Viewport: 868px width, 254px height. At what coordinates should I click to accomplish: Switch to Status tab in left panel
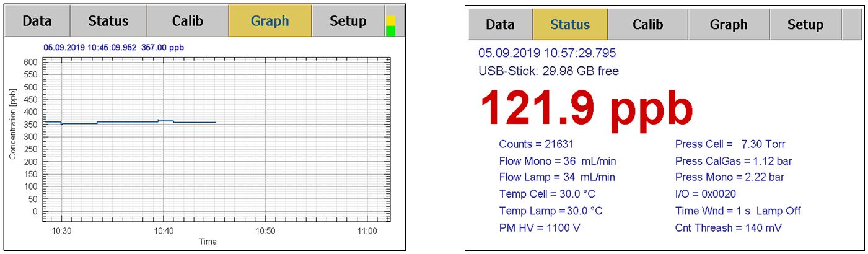pyautogui.click(x=108, y=21)
